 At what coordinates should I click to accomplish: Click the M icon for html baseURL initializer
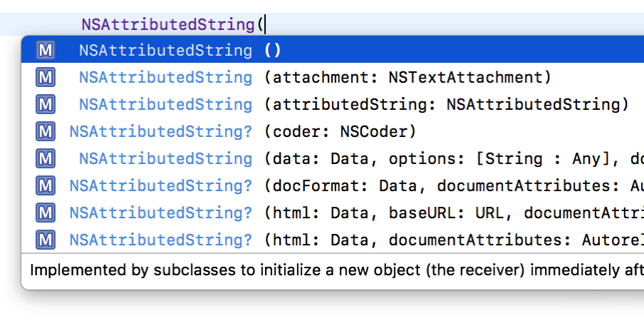pos(45,213)
